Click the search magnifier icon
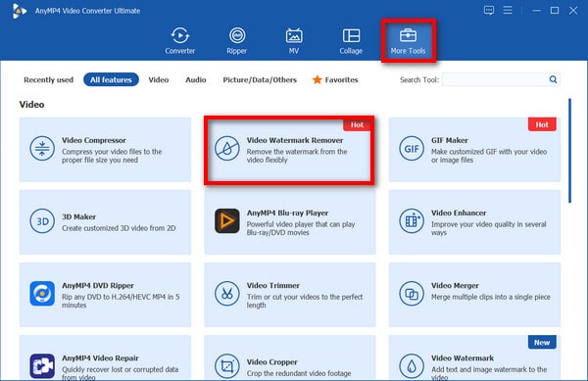The image size is (588, 381). point(553,79)
